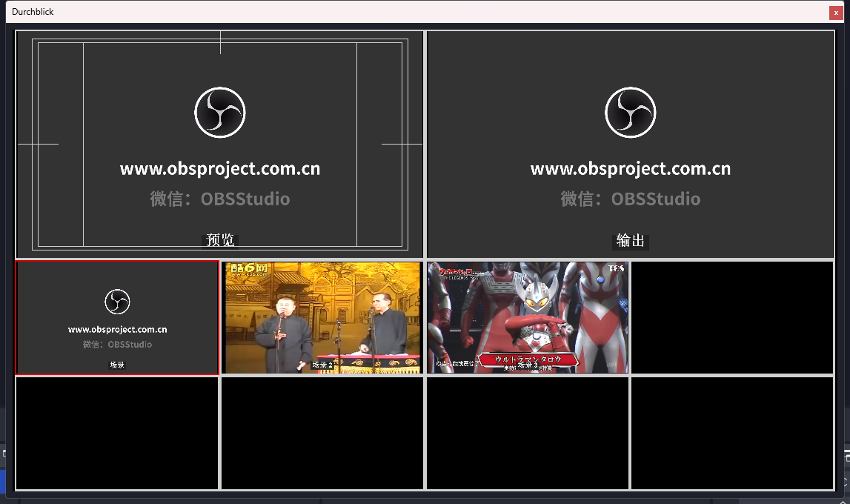Click the 预览 label text
The height and width of the screenshot is (504, 850).
(220, 240)
